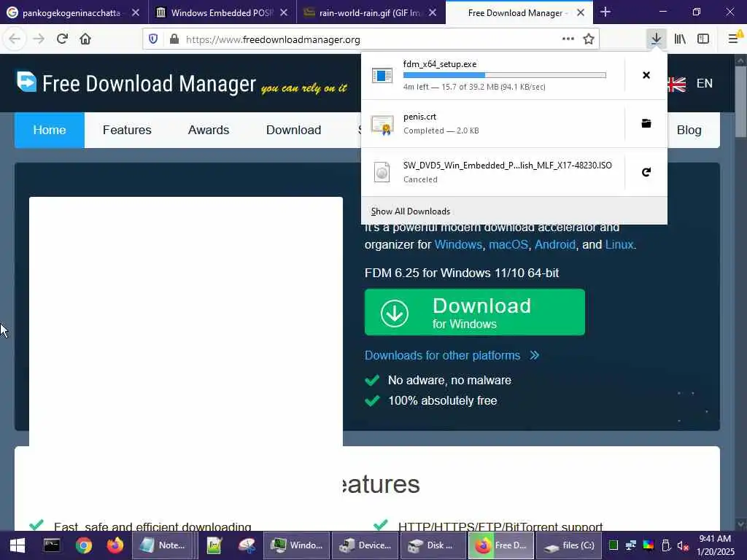Open page actions three-dot menu
Screen dimensions: 747x560
click(x=568, y=39)
